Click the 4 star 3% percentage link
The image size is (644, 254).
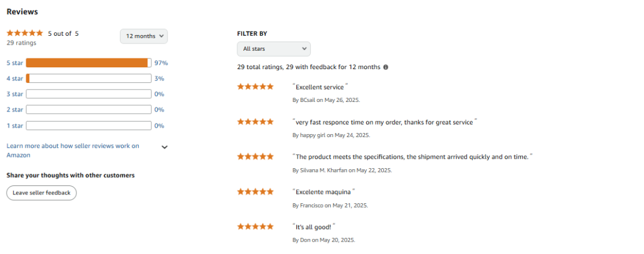(x=159, y=79)
